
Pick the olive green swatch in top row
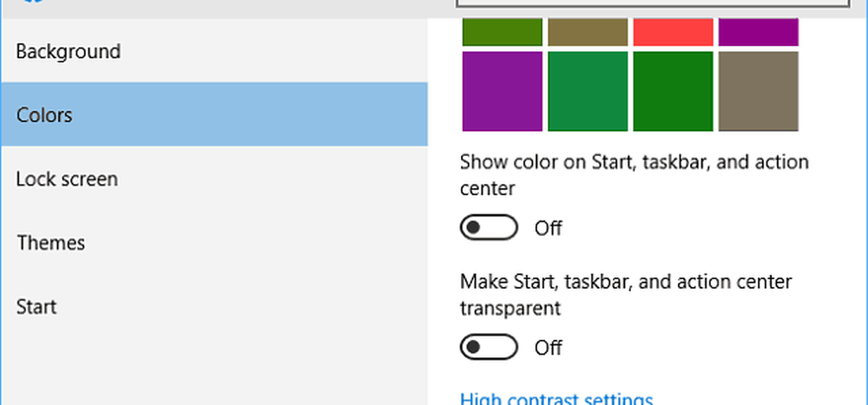click(x=502, y=31)
